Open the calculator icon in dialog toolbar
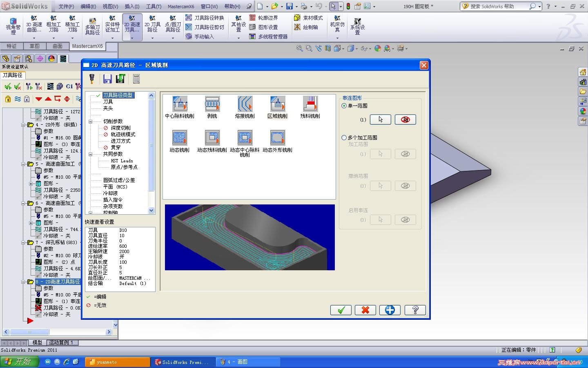The width and height of the screenshot is (588, 368). click(x=136, y=79)
